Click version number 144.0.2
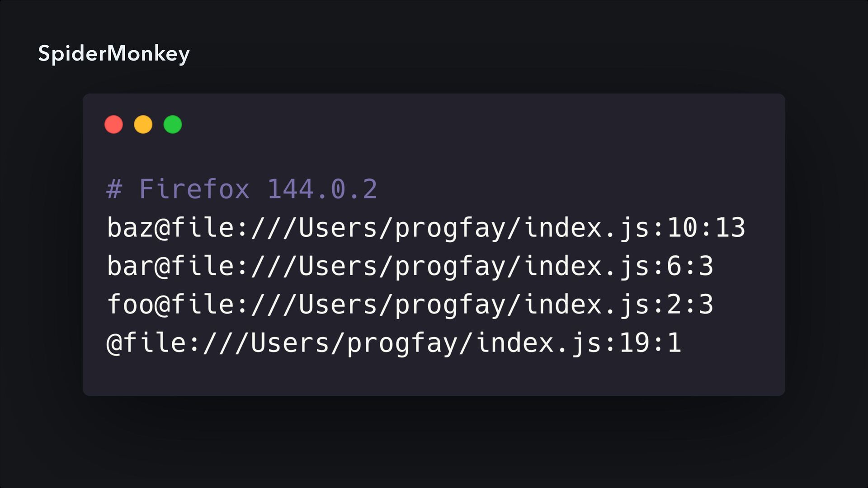This screenshot has width=868, height=488. pyautogui.click(x=322, y=189)
